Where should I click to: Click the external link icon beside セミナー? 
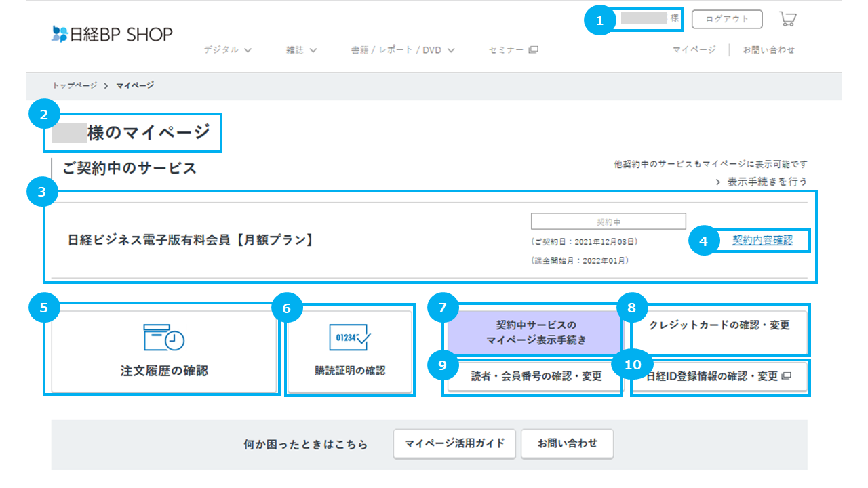click(x=534, y=49)
